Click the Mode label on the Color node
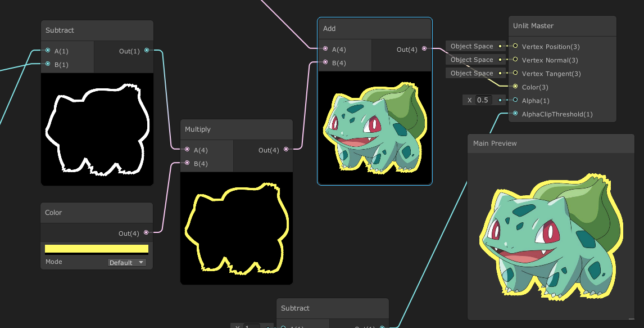 (54, 262)
